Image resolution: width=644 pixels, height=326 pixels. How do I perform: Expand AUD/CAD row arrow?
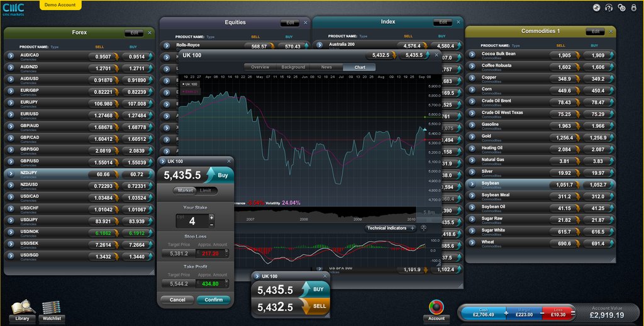[11, 57]
